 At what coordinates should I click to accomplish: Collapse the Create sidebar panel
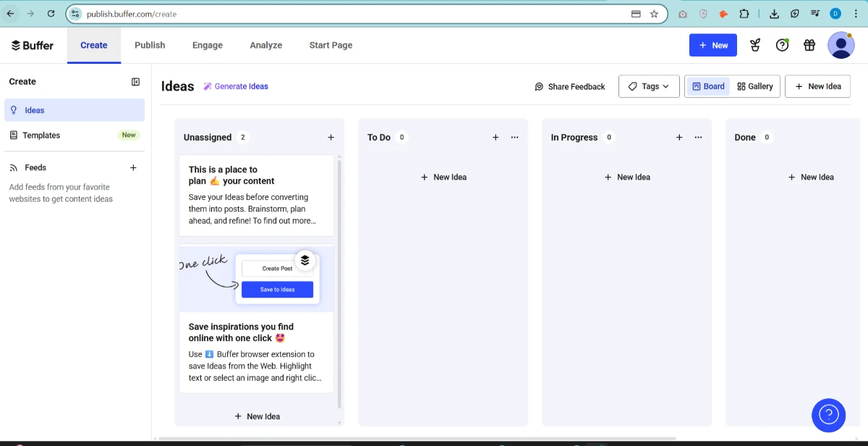coord(135,82)
